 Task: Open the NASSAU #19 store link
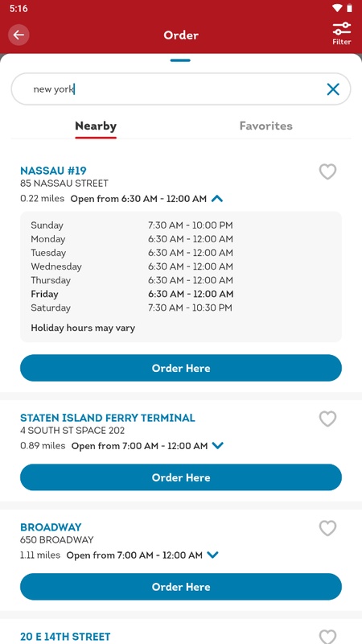click(x=53, y=171)
